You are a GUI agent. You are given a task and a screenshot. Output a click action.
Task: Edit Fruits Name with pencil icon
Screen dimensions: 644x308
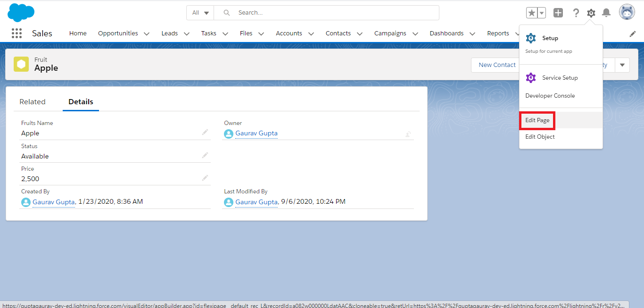tap(205, 132)
